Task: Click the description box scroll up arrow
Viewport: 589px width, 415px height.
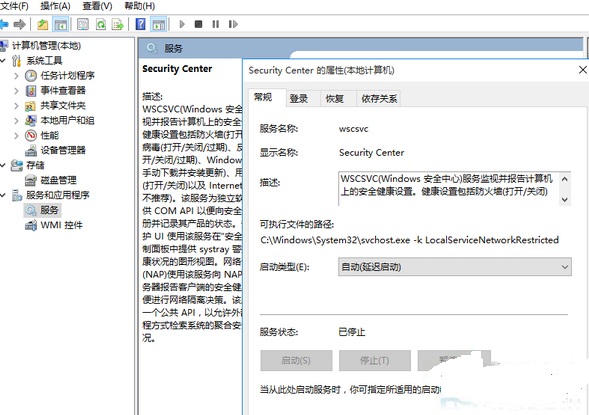Action: 564,180
